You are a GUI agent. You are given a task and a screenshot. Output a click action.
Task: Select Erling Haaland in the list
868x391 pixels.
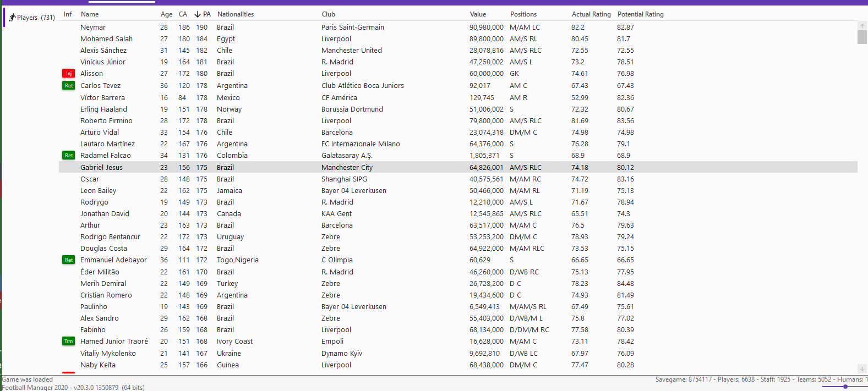pos(103,109)
